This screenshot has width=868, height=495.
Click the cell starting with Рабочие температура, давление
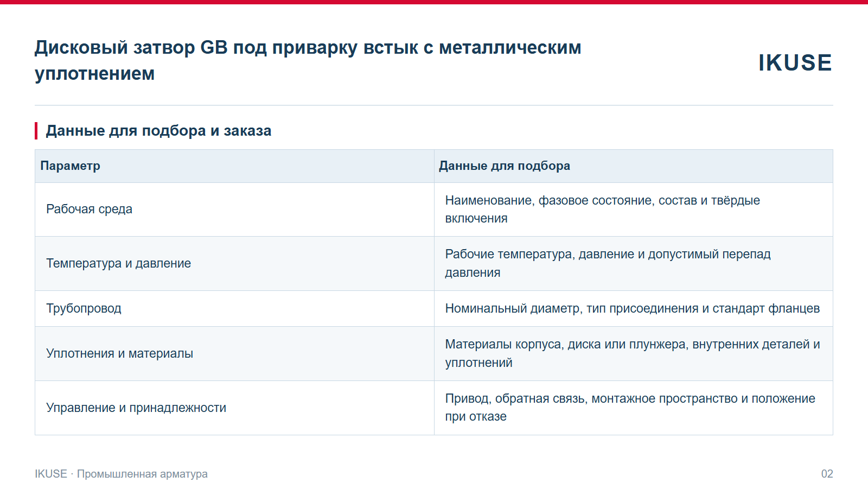point(634,264)
